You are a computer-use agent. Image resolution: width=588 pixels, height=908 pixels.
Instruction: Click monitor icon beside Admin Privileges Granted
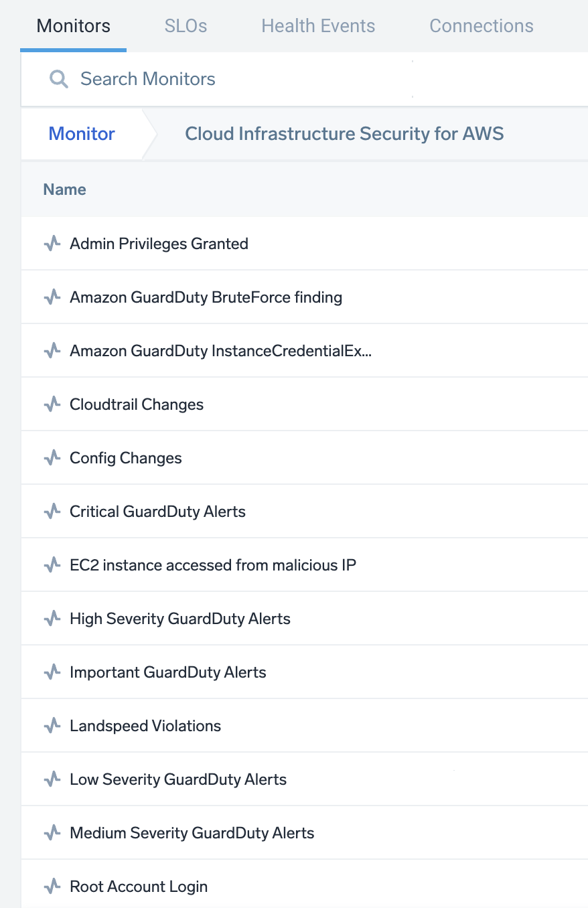pos(52,244)
